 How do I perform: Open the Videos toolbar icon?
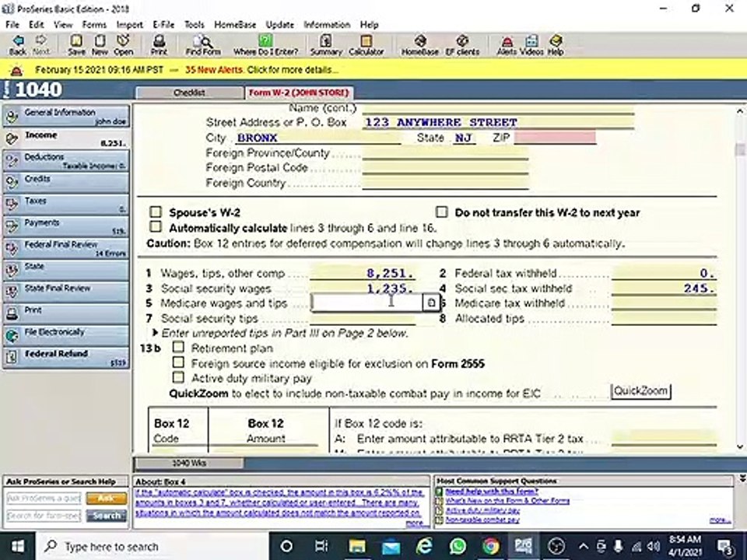531,45
